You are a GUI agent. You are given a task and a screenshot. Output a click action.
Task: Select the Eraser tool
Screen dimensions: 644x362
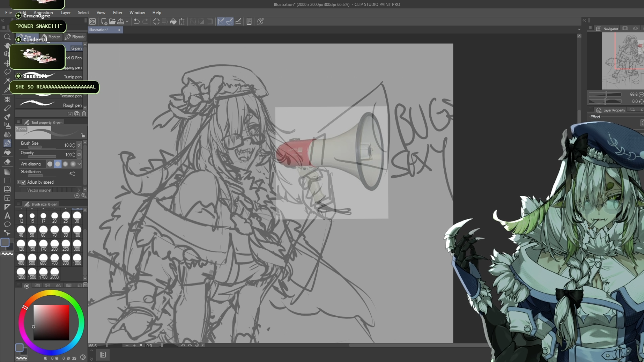click(7, 162)
